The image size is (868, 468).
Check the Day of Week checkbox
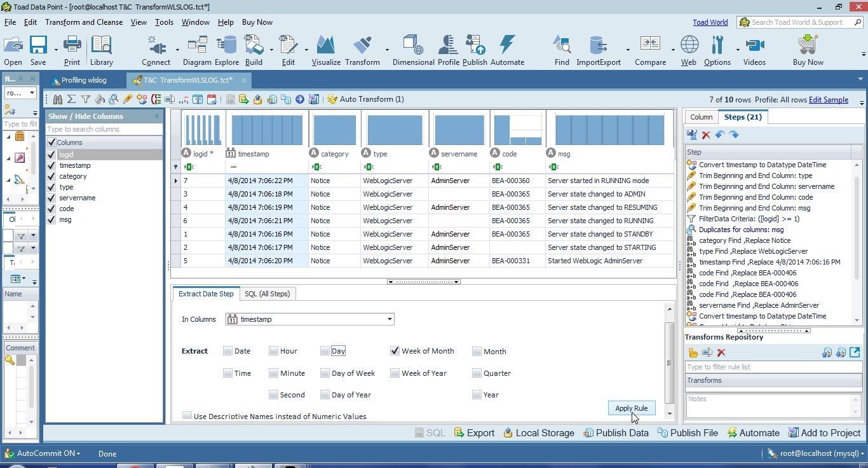point(325,373)
